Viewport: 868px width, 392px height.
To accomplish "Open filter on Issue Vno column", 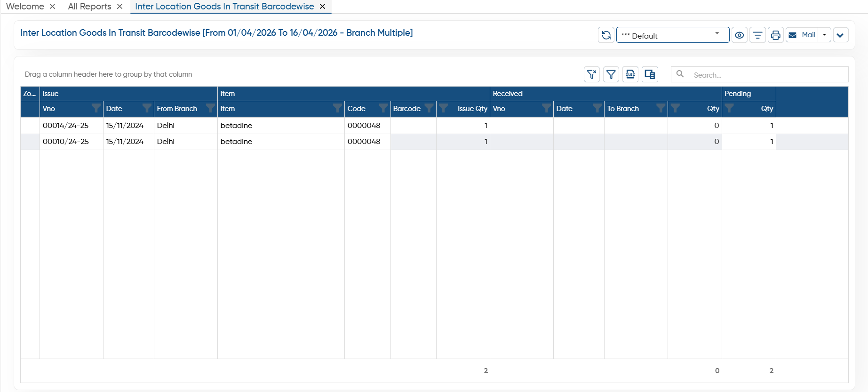I will pos(96,108).
